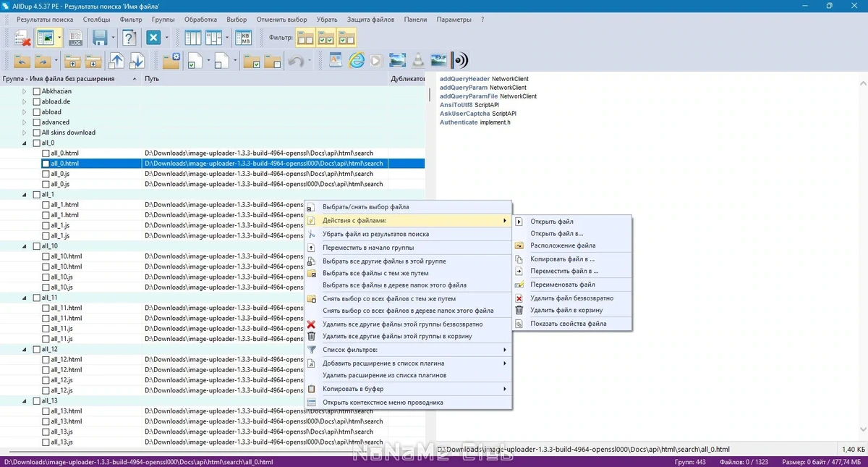Viewport: 868px width, 467px height.
Task: Tick the All skins download checkbox
Action: [36, 132]
